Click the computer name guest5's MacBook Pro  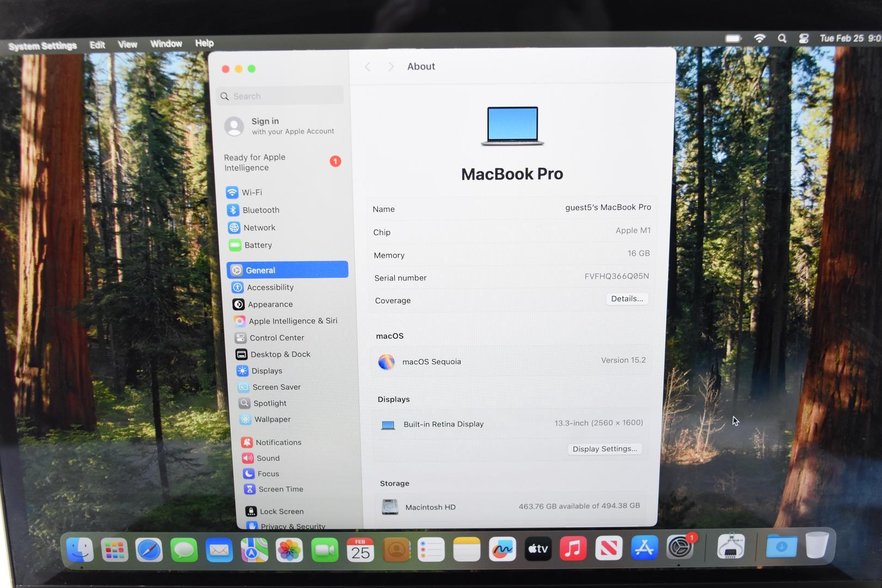[608, 207]
